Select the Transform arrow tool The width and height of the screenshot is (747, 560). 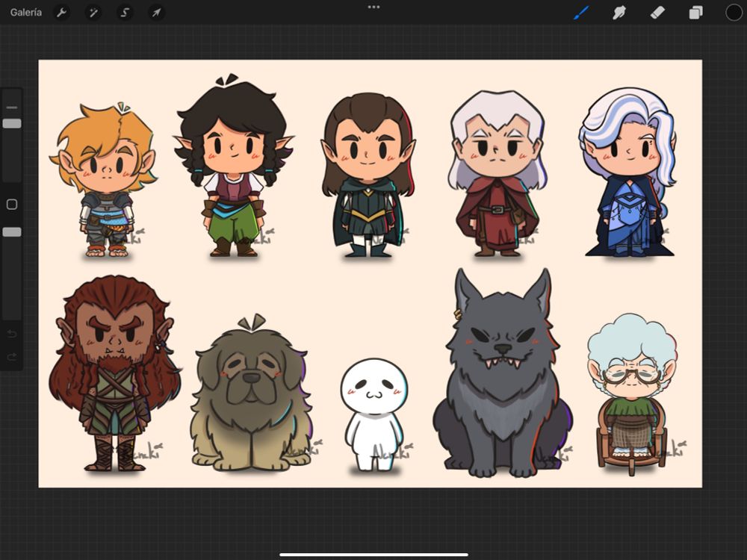click(155, 12)
